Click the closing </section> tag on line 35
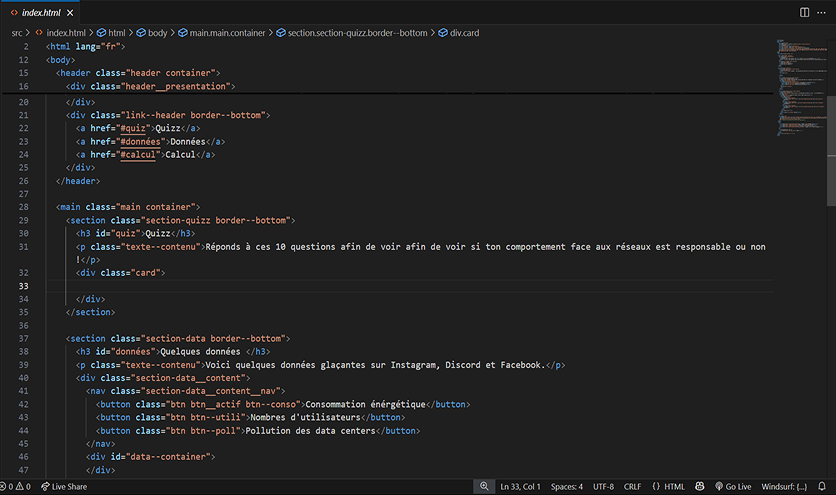The width and height of the screenshot is (836, 495). point(90,313)
